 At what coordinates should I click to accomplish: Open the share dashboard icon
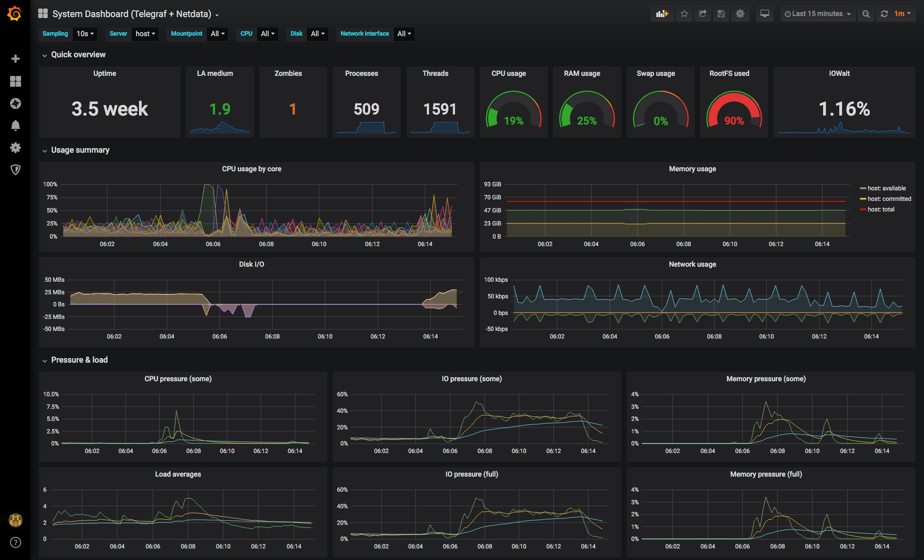click(703, 14)
